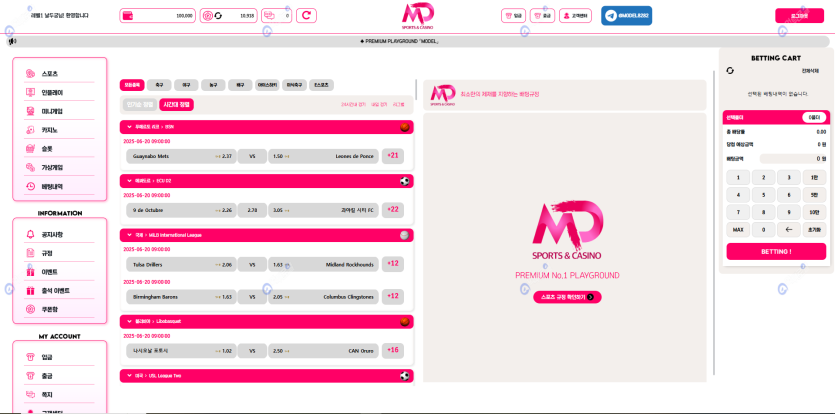
Task: Open the 가상게임 sidebar icon
Action: (30, 167)
